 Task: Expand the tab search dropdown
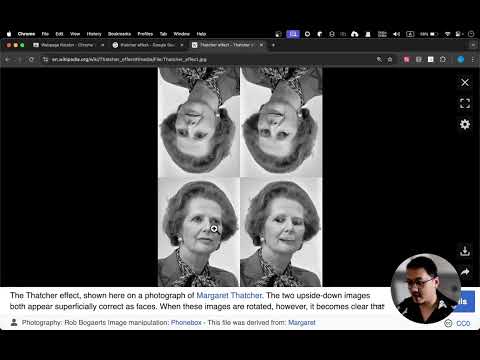pyautogui.click(x=473, y=45)
